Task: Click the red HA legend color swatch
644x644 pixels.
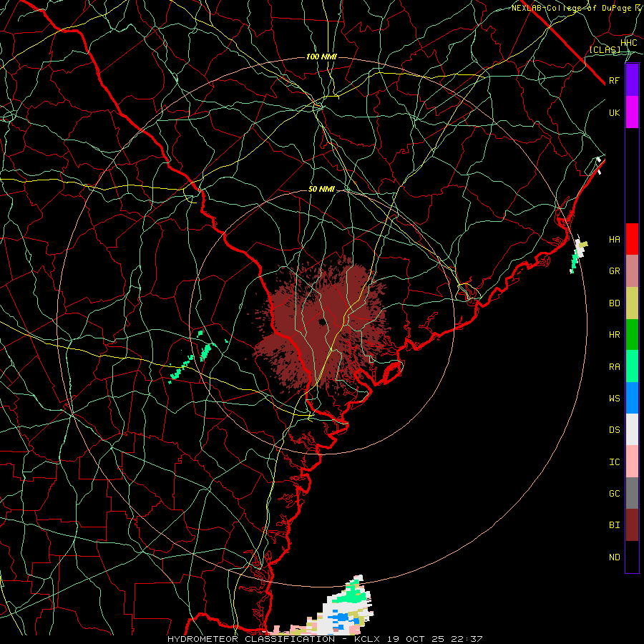Action: pos(632,239)
